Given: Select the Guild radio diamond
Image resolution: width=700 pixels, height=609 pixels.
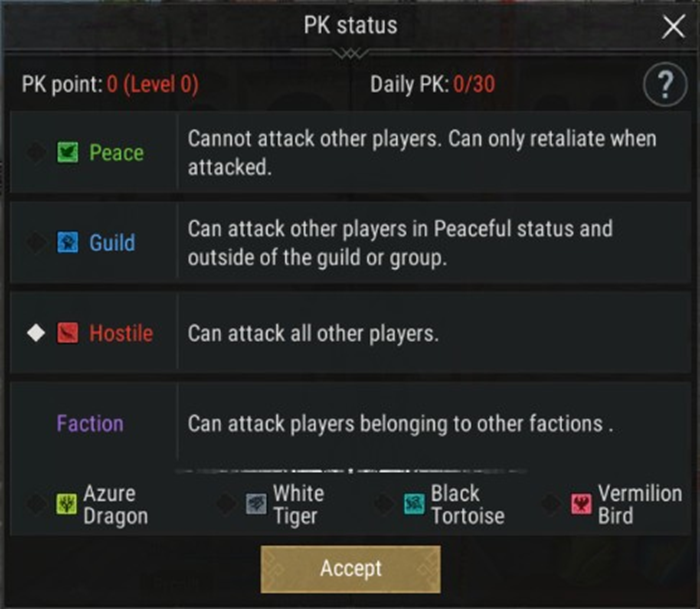Looking at the screenshot, I should click(x=36, y=243).
